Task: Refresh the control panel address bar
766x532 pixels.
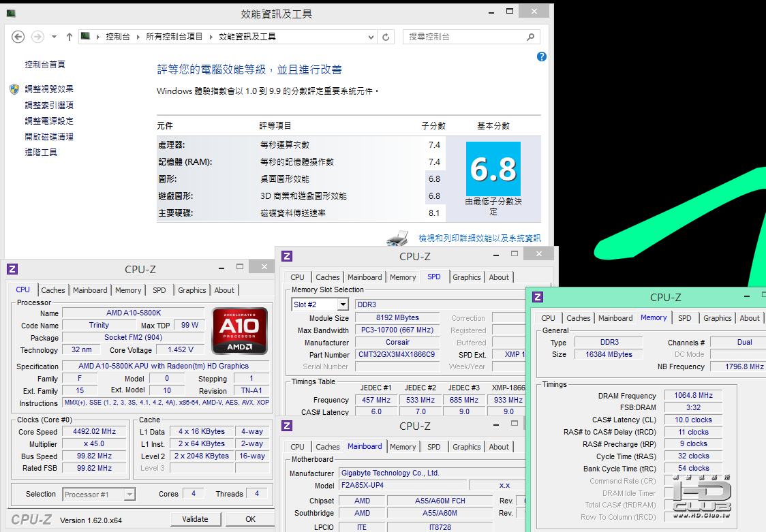Action: (386, 37)
